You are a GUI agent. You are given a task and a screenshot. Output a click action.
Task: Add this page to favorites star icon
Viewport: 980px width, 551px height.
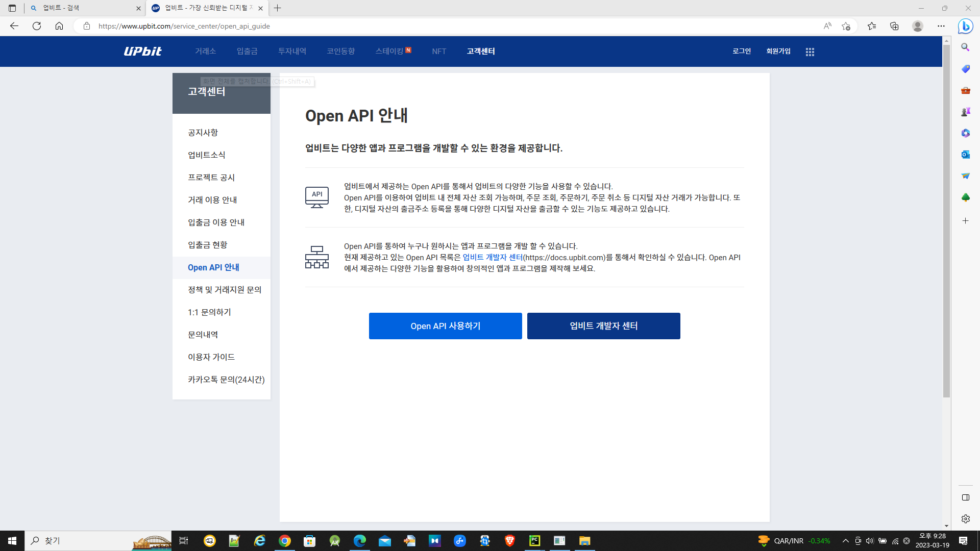pyautogui.click(x=846, y=26)
